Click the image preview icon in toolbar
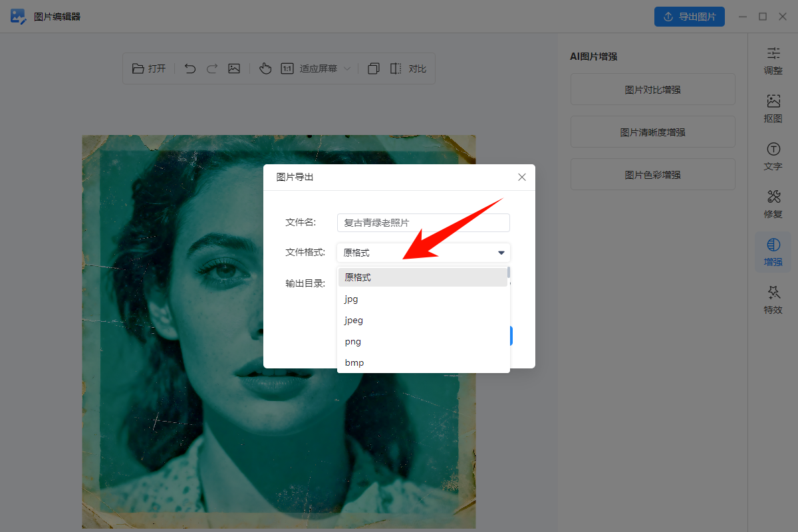The image size is (798, 532). [233, 68]
